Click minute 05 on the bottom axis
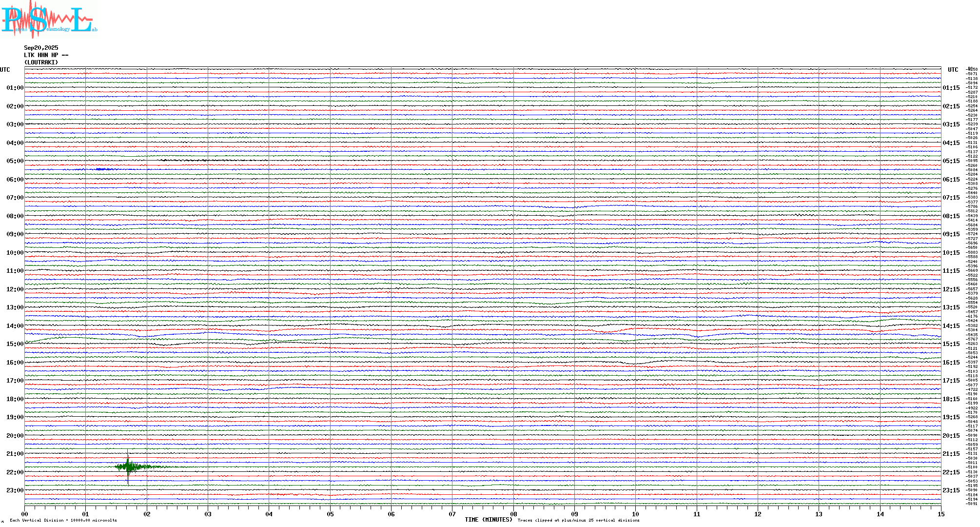This screenshot has width=980, height=527. point(330,514)
